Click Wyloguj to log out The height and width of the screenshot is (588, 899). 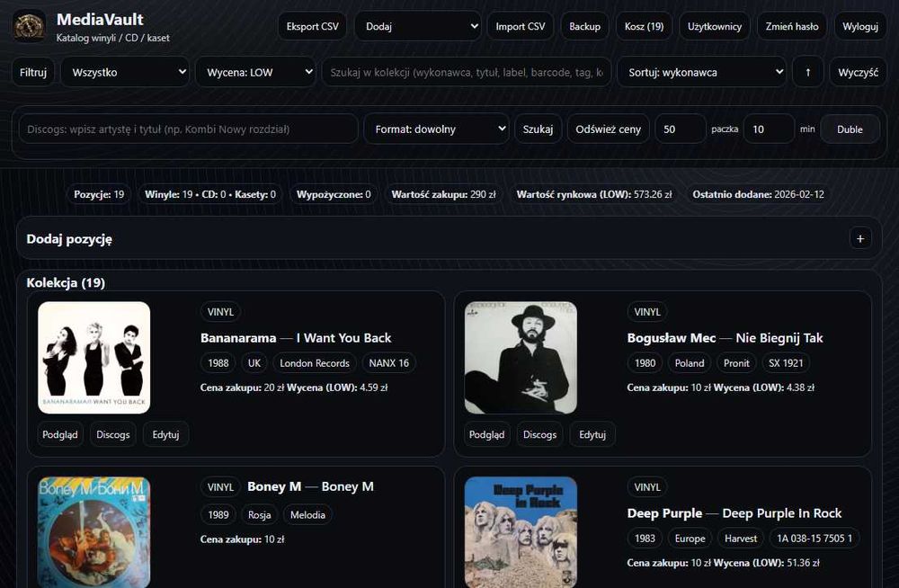(860, 26)
